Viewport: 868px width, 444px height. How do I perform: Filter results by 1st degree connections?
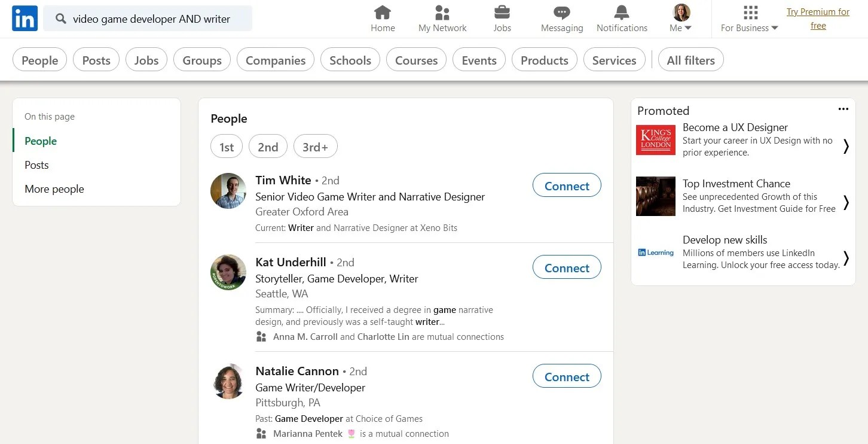pyautogui.click(x=226, y=146)
